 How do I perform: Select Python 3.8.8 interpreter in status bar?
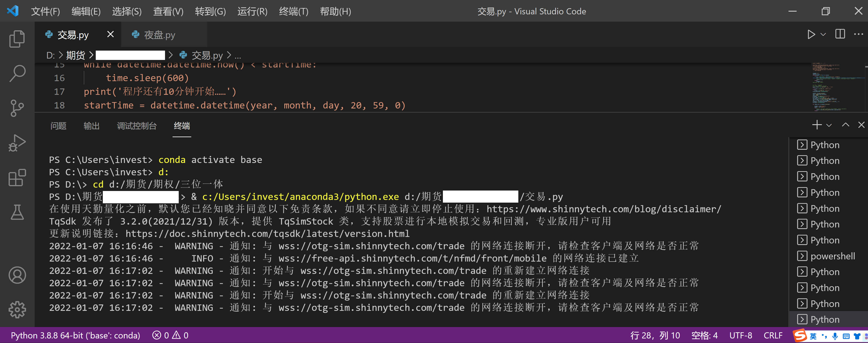coord(75,335)
